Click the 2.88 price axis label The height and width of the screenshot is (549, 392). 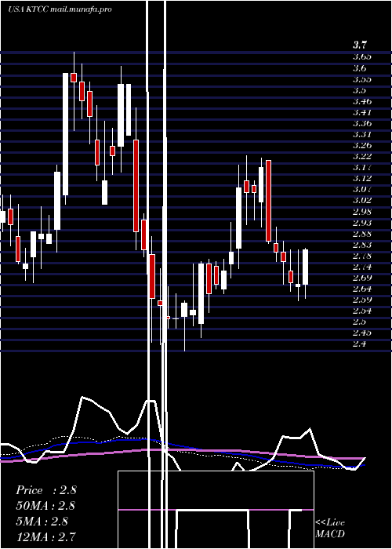tap(362, 234)
